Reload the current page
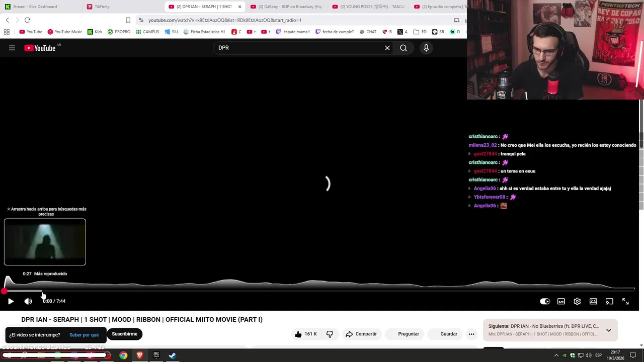 pyautogui.click(x=27, y=20)
